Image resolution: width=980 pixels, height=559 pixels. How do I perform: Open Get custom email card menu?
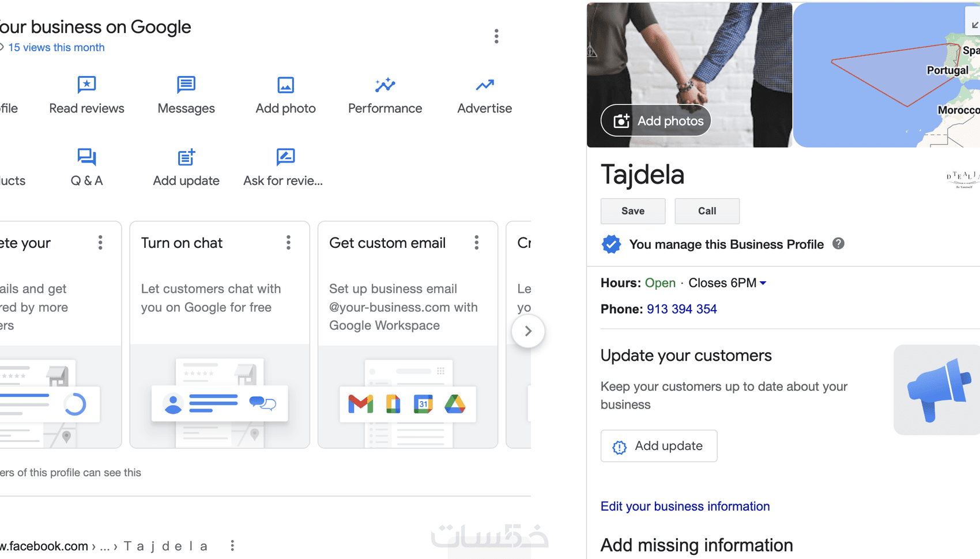pos(476,243)
